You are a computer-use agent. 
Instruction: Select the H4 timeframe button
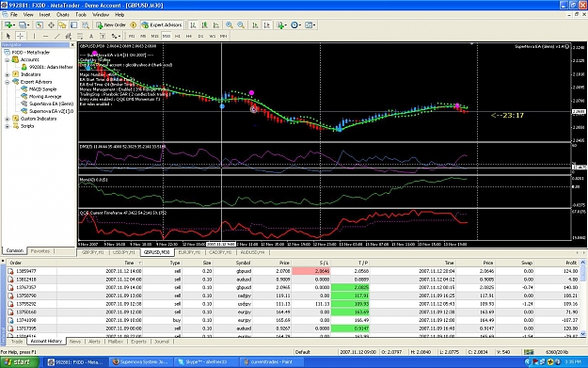pyautogui.click(x=189, y=36)
